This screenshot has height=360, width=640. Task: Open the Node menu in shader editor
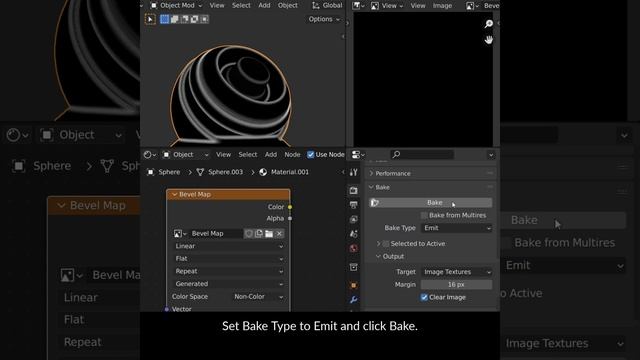pyautogui.click(x=292, y=155)
